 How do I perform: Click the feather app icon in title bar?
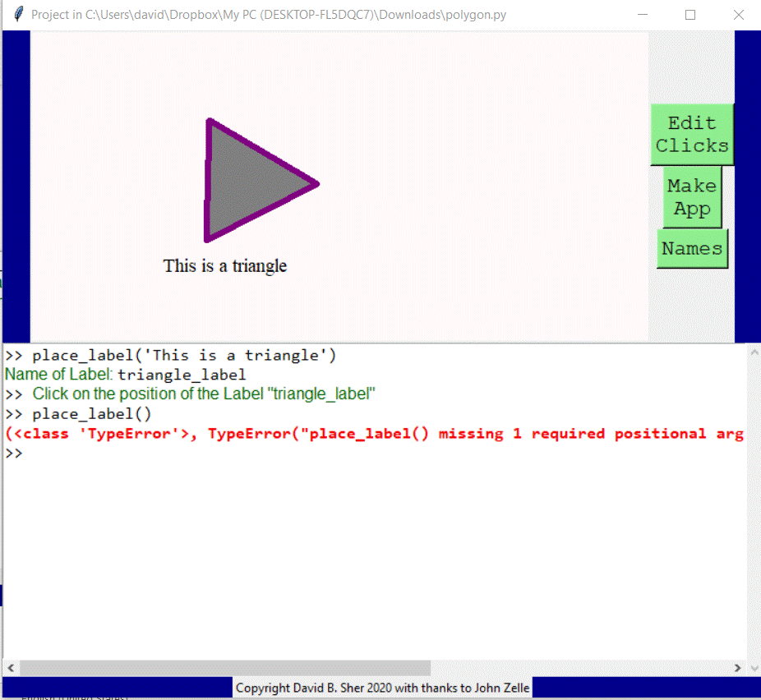point(18,14)
